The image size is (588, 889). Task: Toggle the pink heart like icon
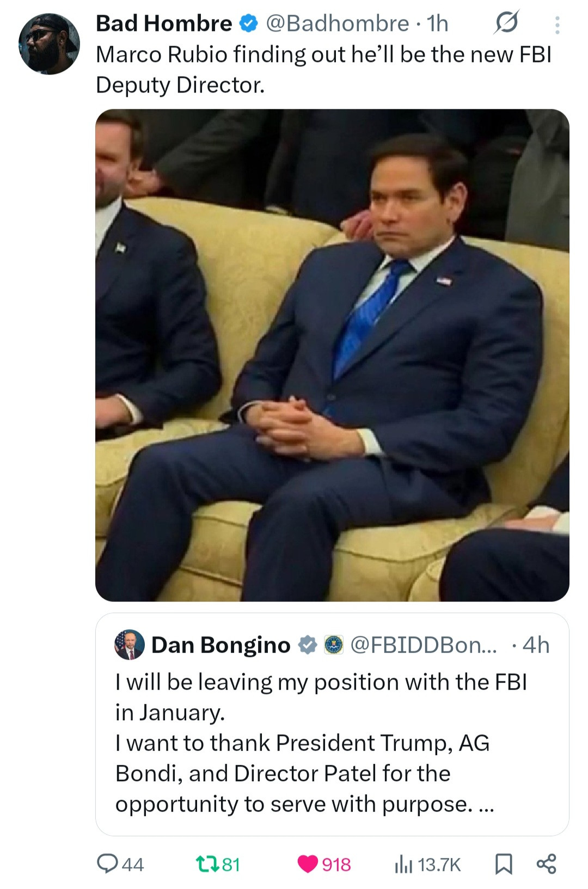[308, 864]
